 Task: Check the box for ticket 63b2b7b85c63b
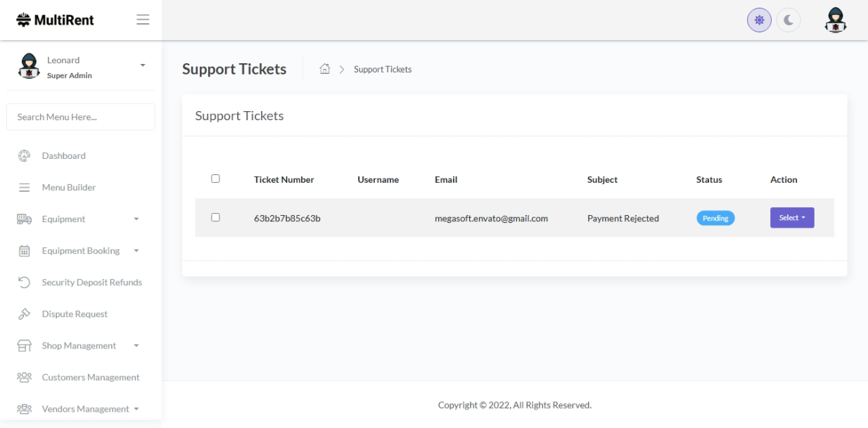[x=216, y=218]
